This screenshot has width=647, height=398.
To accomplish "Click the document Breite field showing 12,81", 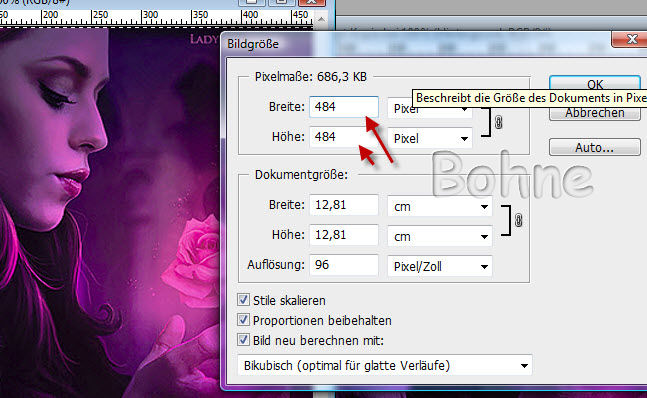I will [344, 205].
